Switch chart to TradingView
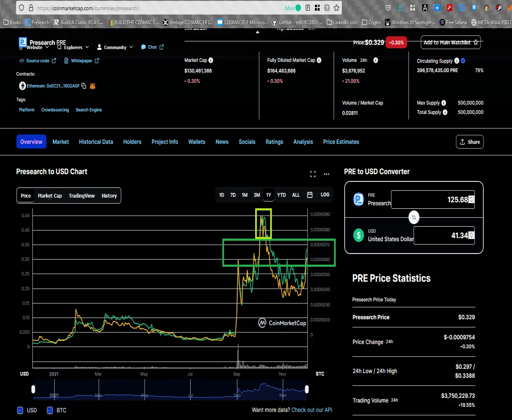The width and height of the screenshot is (512, 420). click(x=82, y=195)
